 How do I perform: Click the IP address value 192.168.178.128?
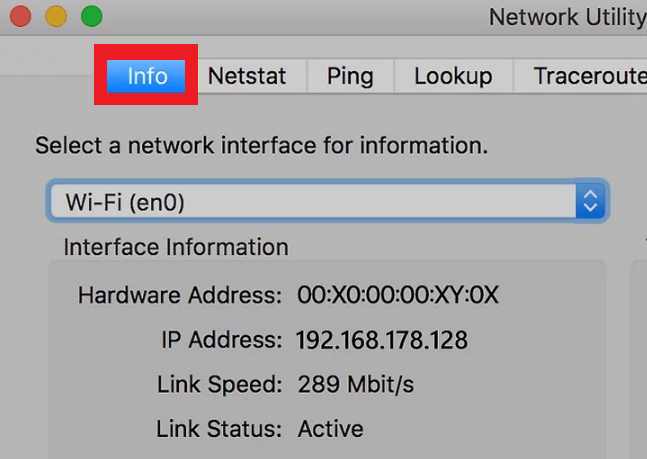pyautogui.click(x=382, y=340)
